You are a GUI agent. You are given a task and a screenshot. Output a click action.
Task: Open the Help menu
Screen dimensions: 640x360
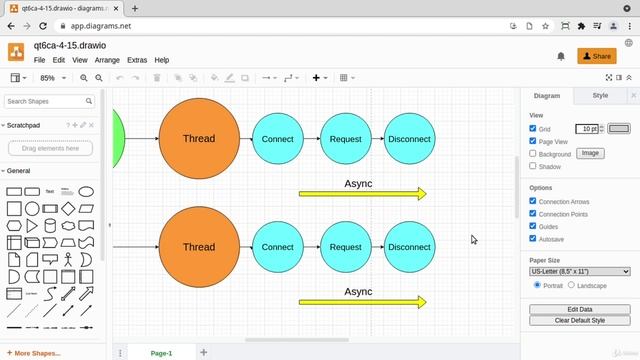click(x=162, y=60)
